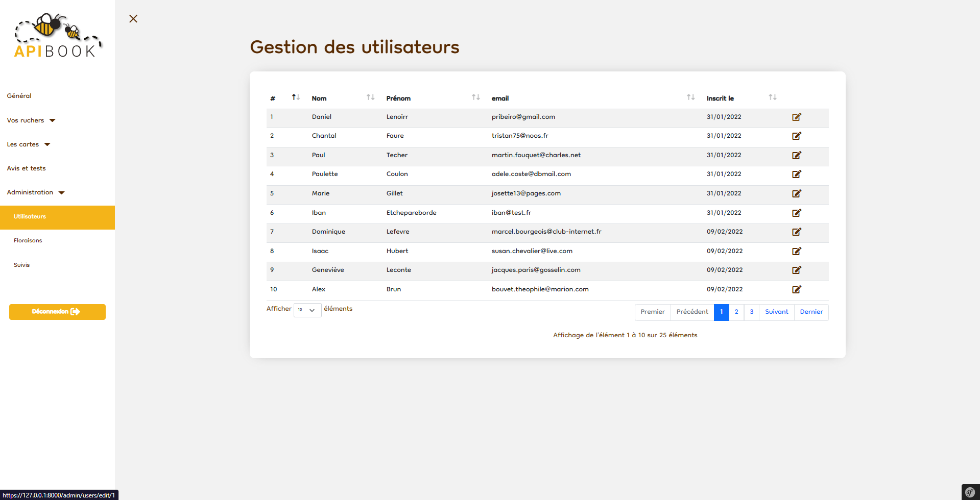Viewport: 980px width, 500px height.
Task: Edit user iban@test.fr via pencil icon
Action: tap(796, 213)
